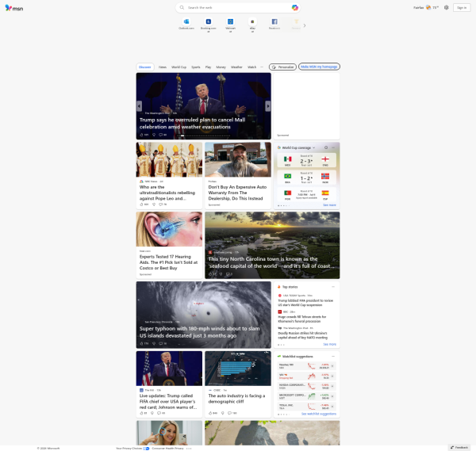The width and height of the screenshot is (476, 451).
Task: Click the Personalize button
Action: click(282, 67)
